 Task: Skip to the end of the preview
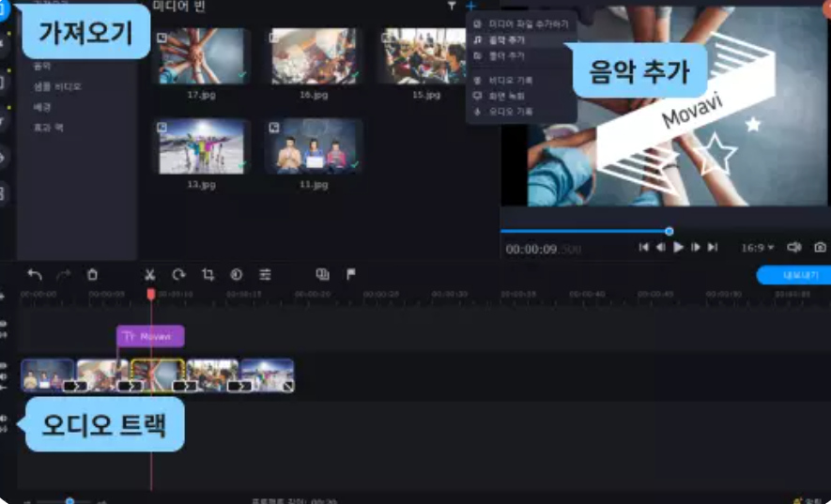coord(713,247)
